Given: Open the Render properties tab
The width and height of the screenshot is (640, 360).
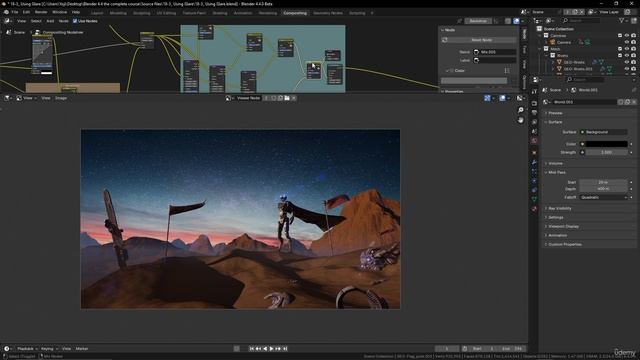Looking at the screenshot, I should pos(534,103).
